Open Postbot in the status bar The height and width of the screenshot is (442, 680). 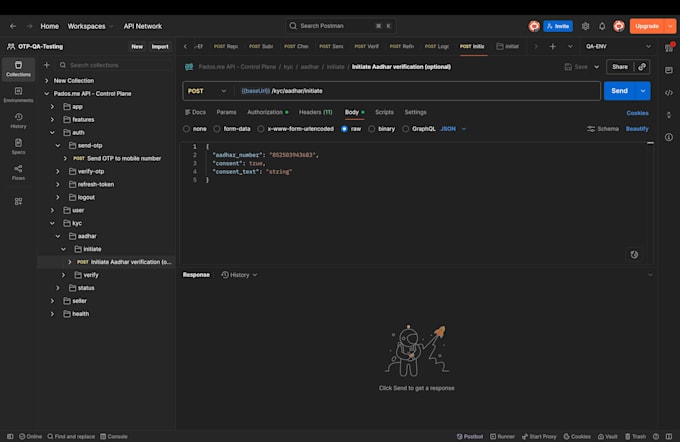point(470,436)
